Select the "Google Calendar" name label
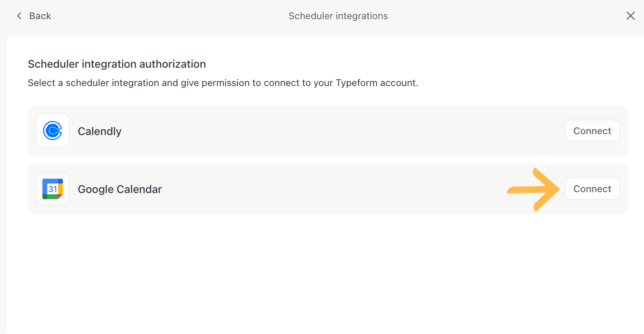 [120, 189]
